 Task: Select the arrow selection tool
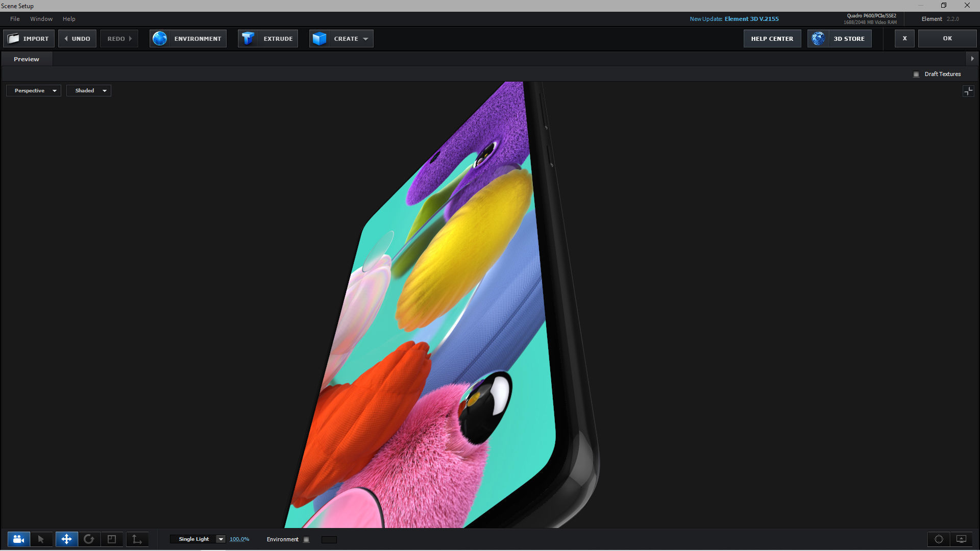41,539
